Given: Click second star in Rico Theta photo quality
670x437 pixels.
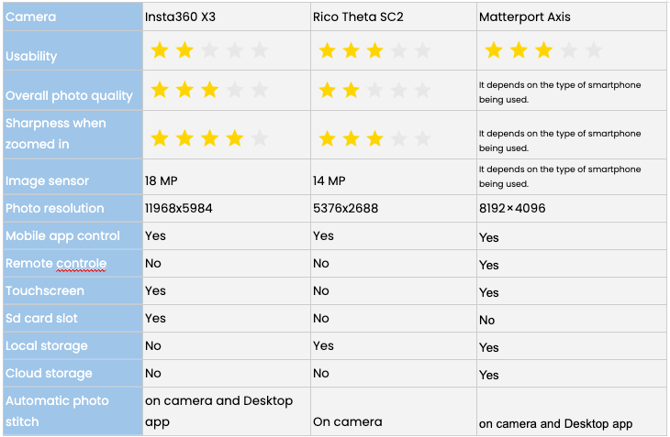Looking at the screenshot, I should tap(350, 91).
